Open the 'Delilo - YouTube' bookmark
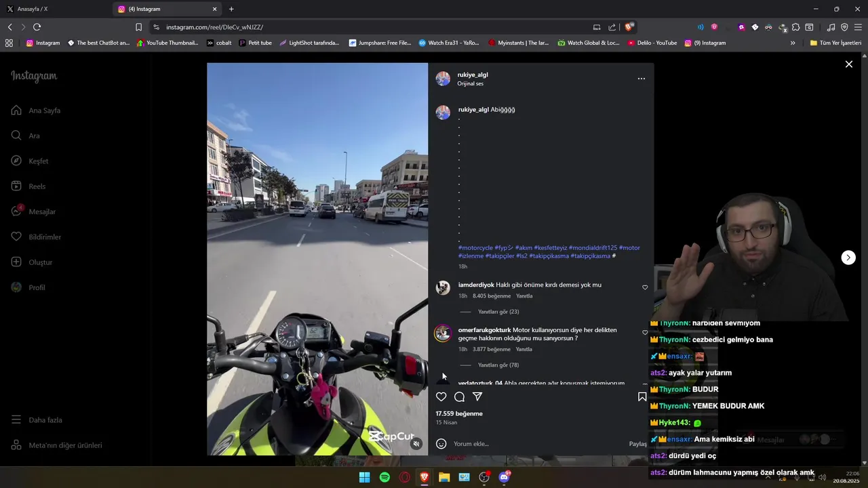868x488 pixels. pyautogui.click(x=652, y=43)
